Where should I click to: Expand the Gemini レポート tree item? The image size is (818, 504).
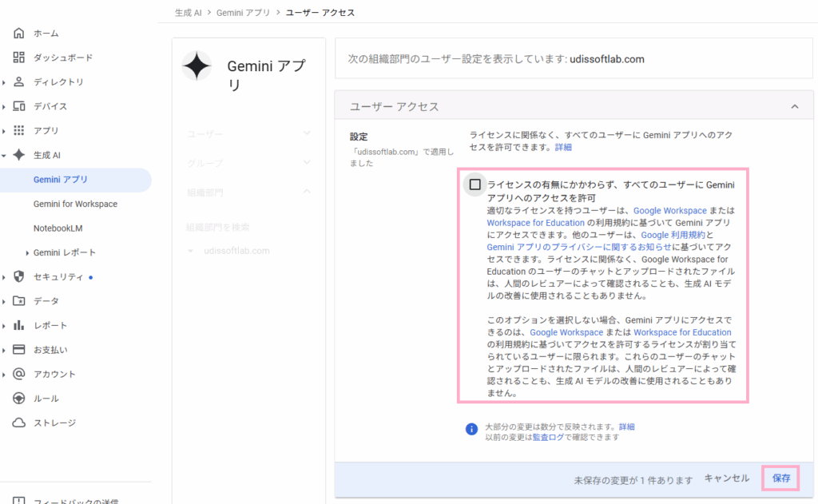(27, 253)
